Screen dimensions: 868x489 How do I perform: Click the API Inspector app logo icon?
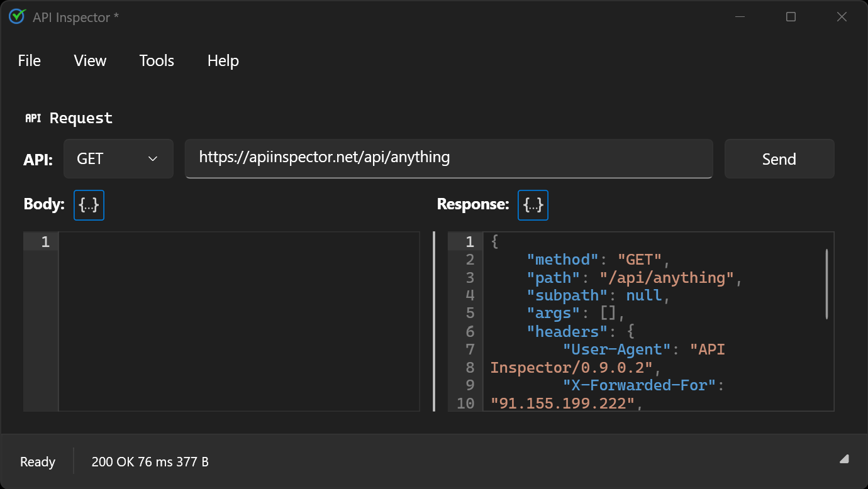(x=17, y=17)
